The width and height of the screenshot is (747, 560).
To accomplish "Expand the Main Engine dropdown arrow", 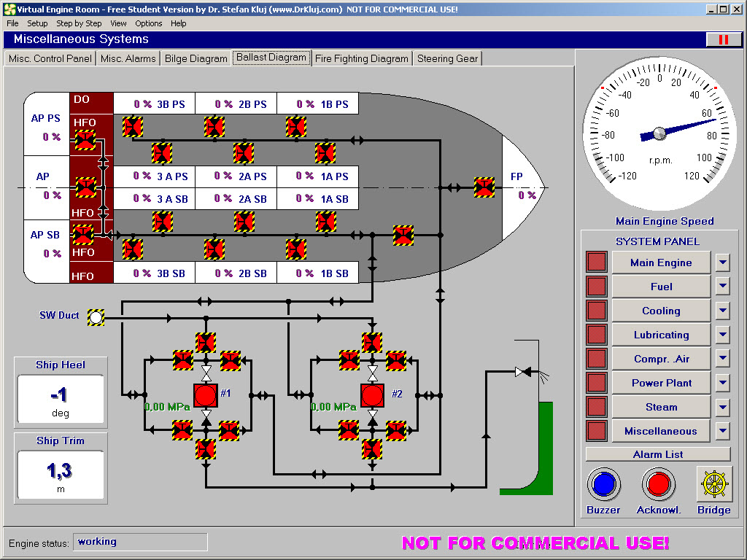I will coord(722,262).
